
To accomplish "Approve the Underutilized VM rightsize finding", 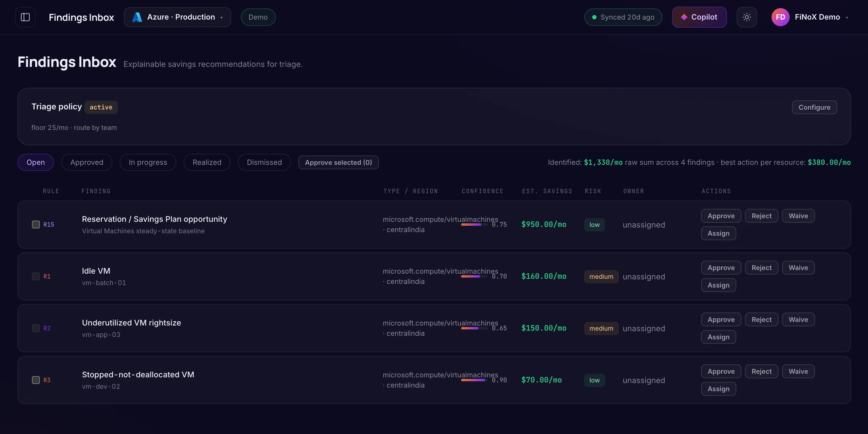I will [x=721, y=320].
